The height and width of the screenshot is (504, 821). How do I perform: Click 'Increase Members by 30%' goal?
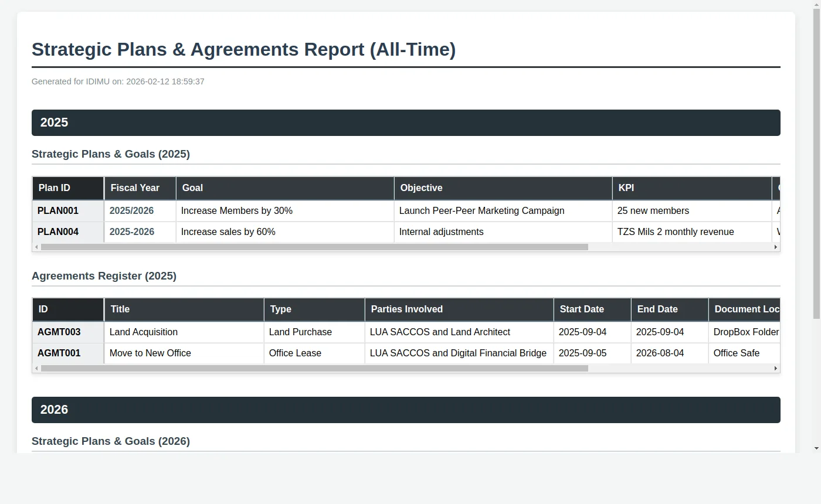pos(285,211)
